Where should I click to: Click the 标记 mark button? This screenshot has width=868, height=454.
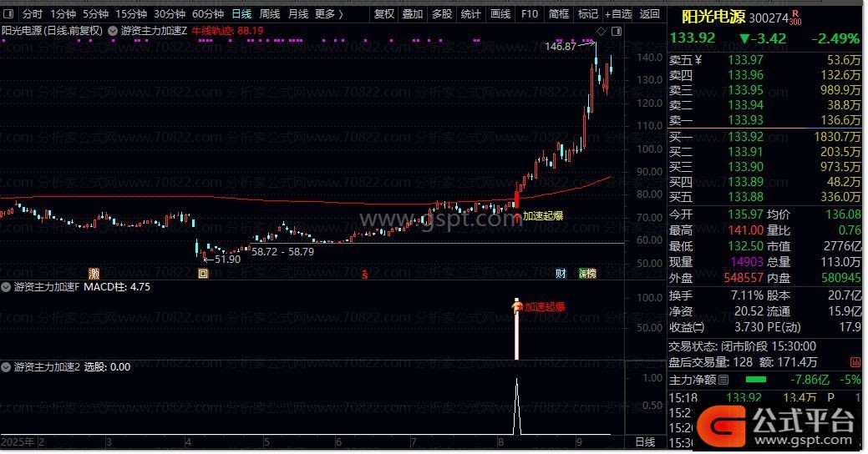587,14
